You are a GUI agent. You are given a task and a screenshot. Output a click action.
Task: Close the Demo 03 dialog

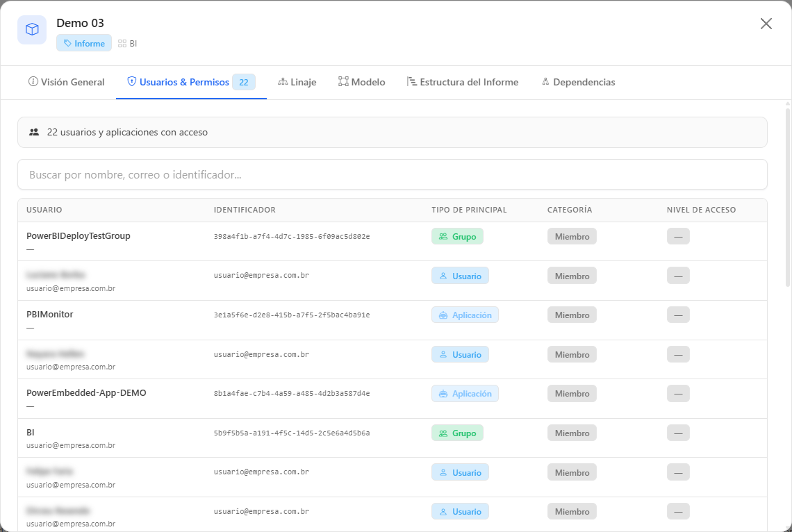766,24
